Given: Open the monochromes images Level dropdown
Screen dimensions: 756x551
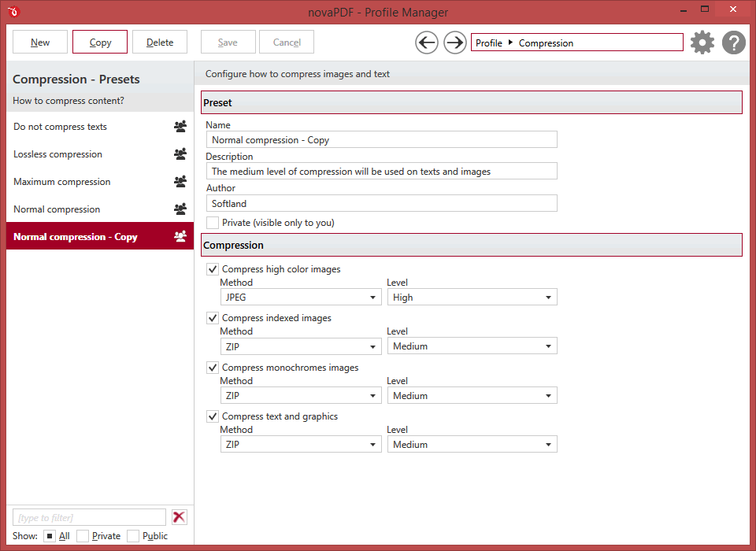Looking at the screenshot, I should click(x=472, y=396).
